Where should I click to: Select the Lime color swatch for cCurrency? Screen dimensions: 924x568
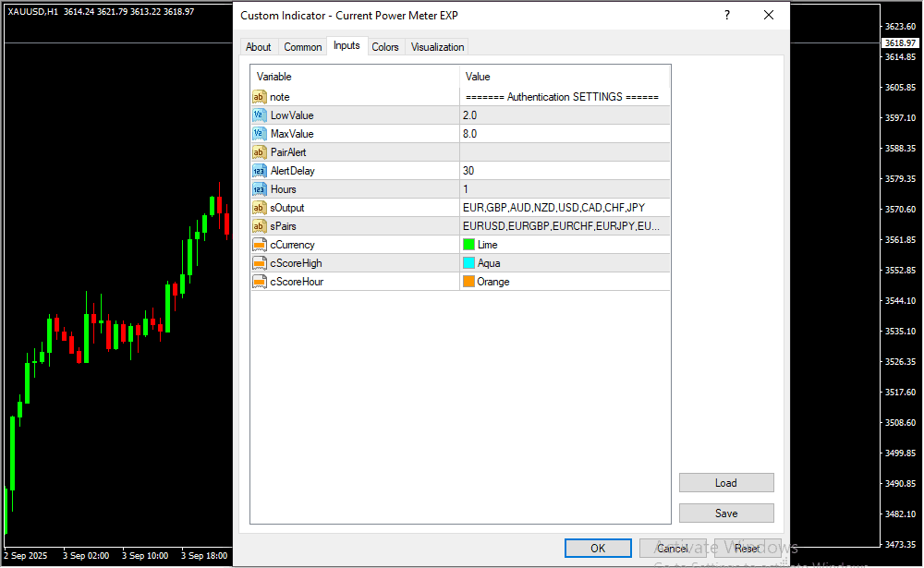[x=468, y=245]
